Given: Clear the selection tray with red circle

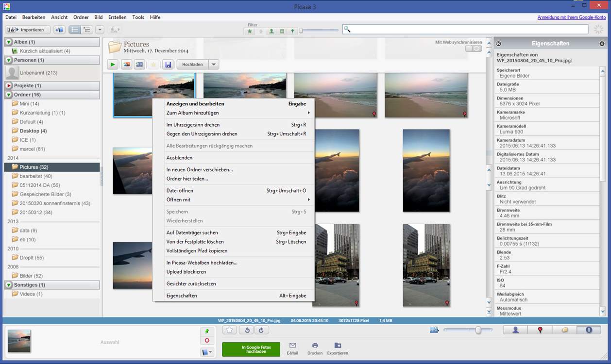Looking at the screenshot, I should click(207, 341).
